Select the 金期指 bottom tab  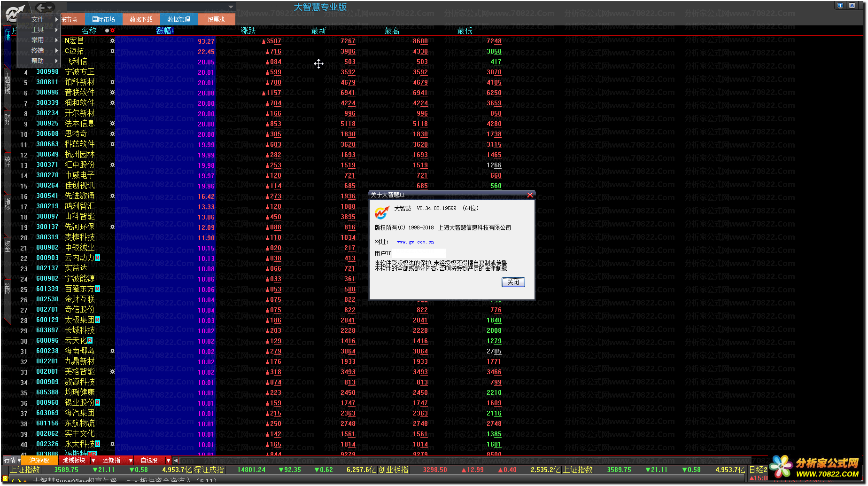point(112,461)
